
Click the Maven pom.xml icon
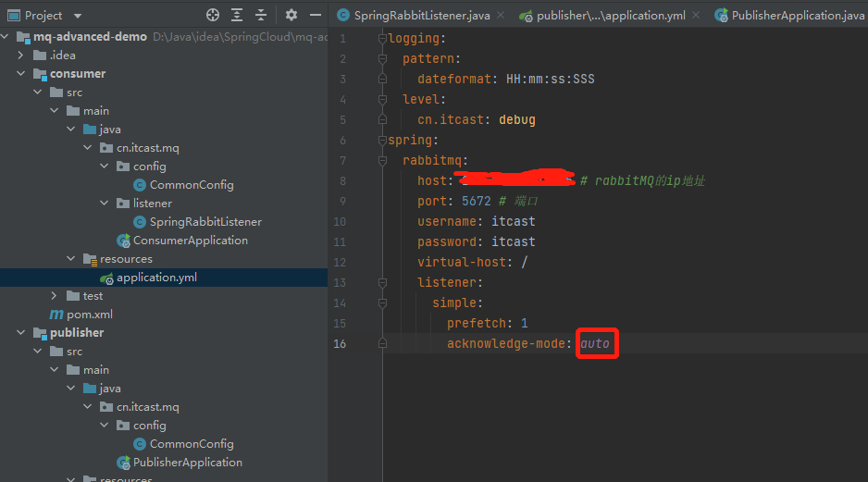(x=56, y=315)
